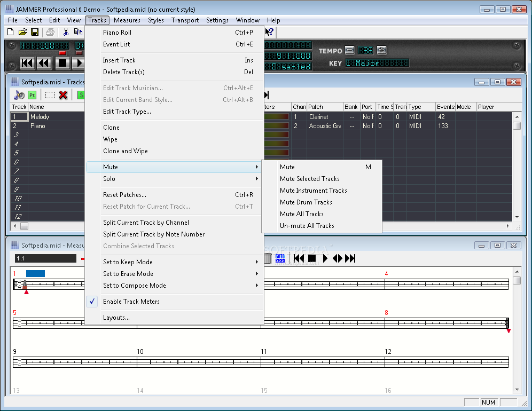Click Measures window skip-to-end button
The image size is (532, 411).
coord(350,258)
